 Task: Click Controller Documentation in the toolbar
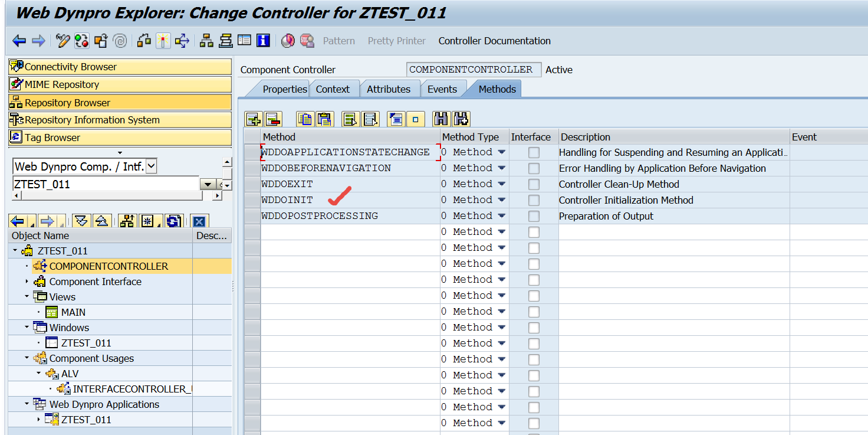(x=494, y=41)
